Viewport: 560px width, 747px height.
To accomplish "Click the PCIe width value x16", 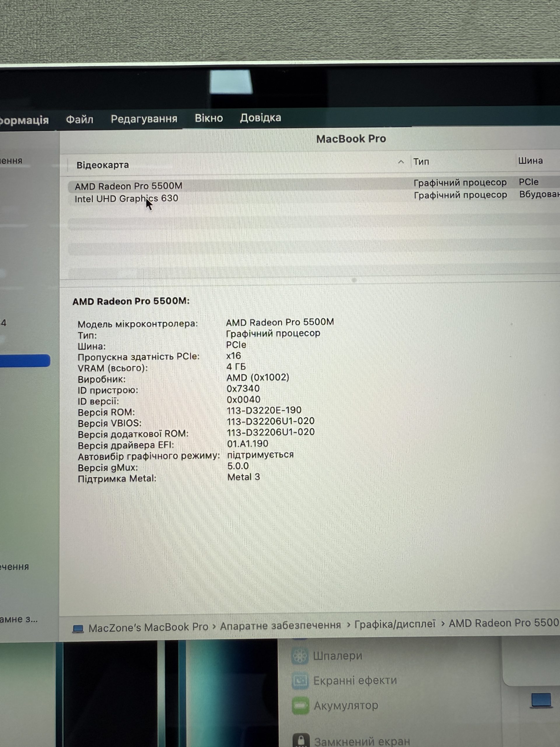I will (234, 356).
